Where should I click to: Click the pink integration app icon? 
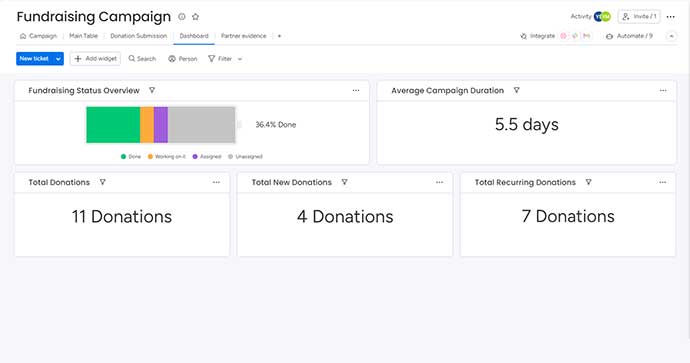point(563,36)
